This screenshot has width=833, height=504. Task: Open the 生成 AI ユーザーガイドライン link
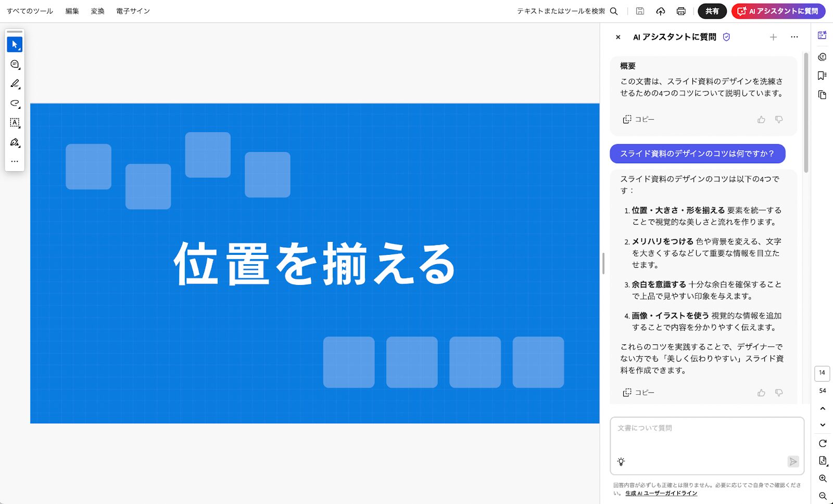661,494
